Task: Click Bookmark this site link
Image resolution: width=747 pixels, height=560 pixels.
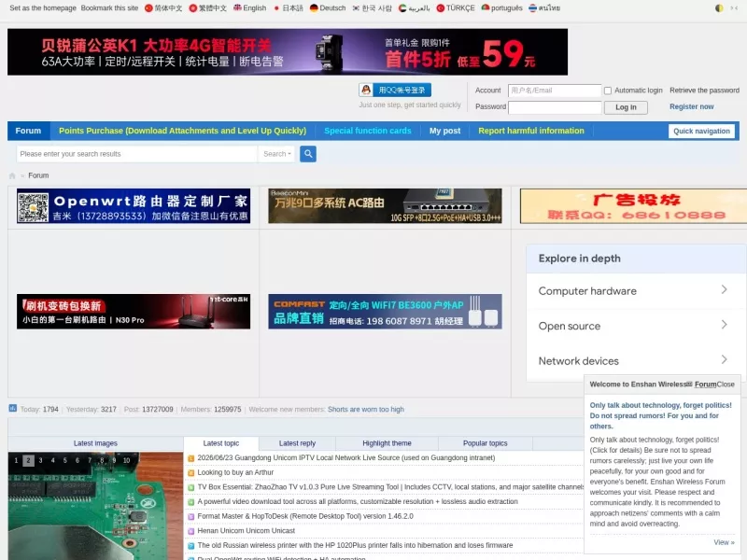Action: [109, 8]
